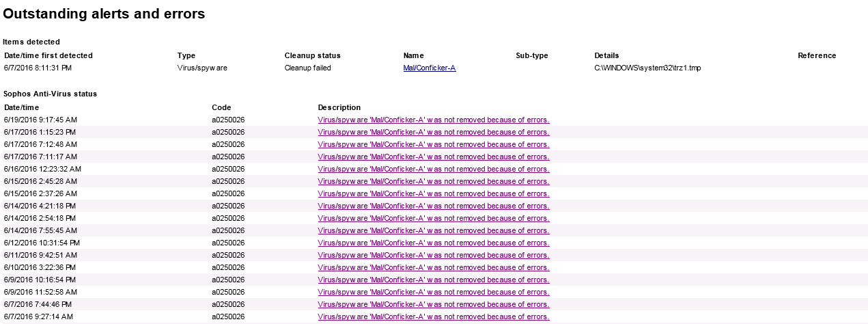This screenshot has width=868, height=324.
Task: Open the 6/15/2016 2:37:26 AM error description
Action: tap(434, 193)
